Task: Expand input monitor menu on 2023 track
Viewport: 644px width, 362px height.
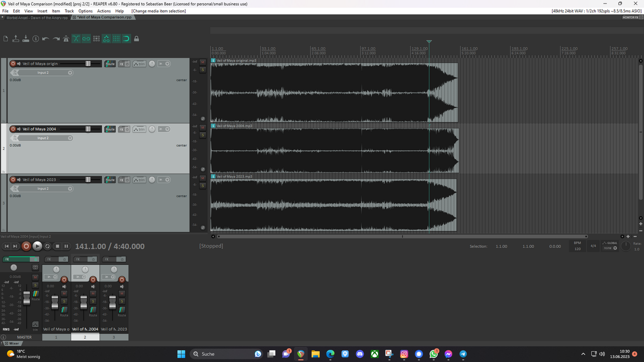Action: [x=164, y=179]
